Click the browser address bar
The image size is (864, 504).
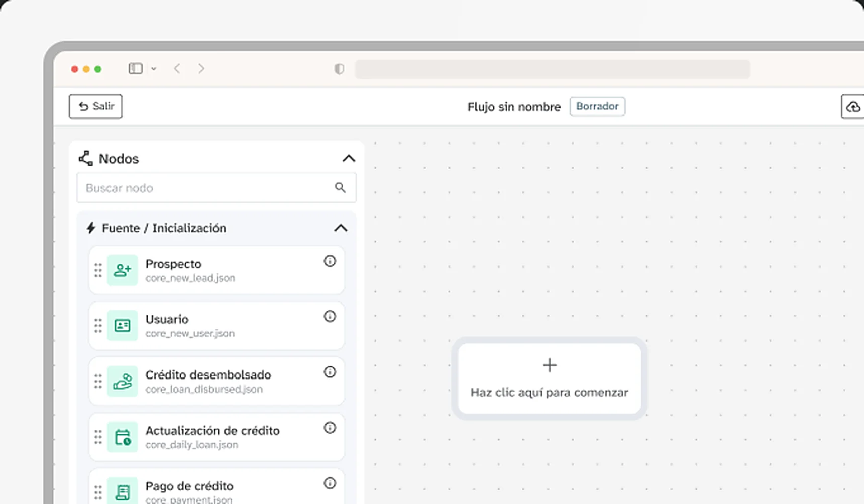point(553,69)
